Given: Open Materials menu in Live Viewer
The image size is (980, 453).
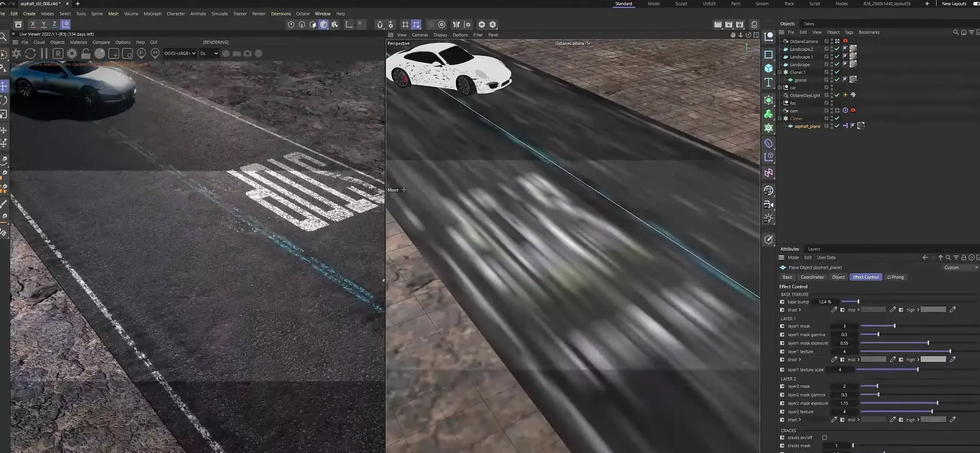Looking at the screenshot, I should (78, 42).
